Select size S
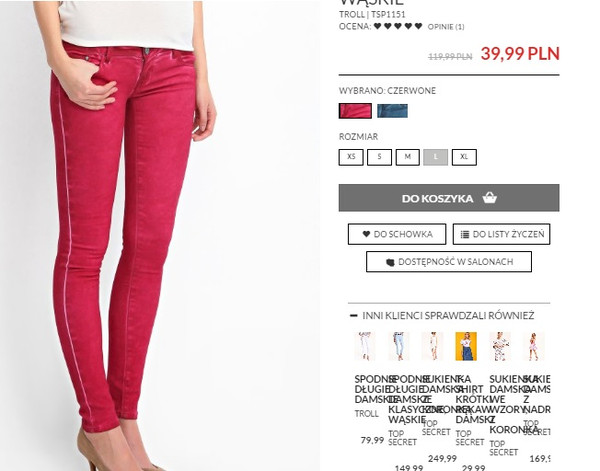The image size is (600, 471). coord(379,157)
